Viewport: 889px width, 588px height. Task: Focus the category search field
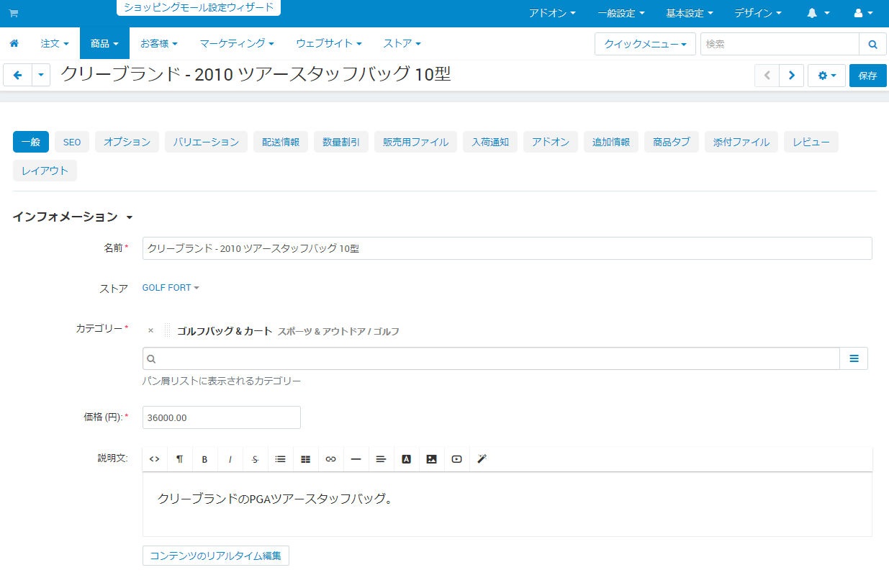491,358
